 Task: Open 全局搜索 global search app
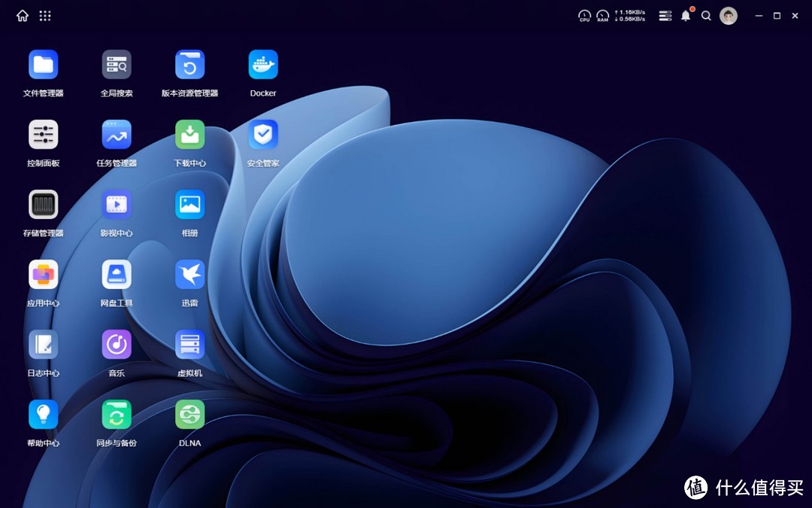coord(117,65)
